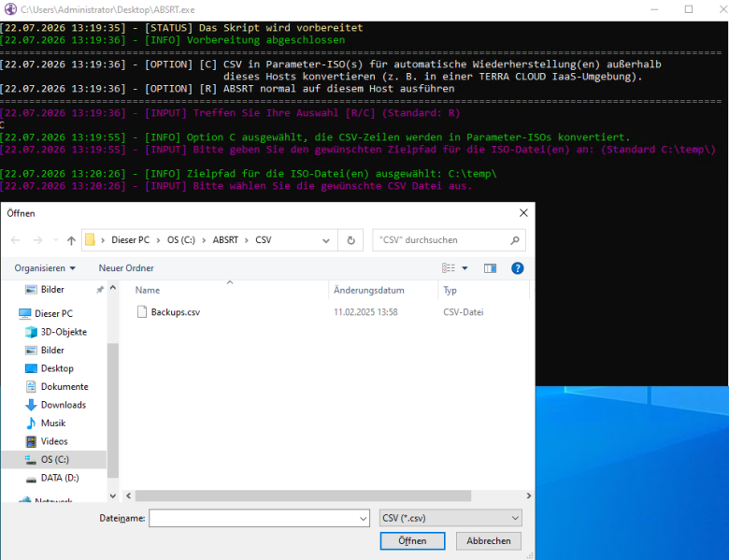Select the DATA (D:) drive in sidebar
This screenshot has height=560, width=729.
tap(60, 478)
